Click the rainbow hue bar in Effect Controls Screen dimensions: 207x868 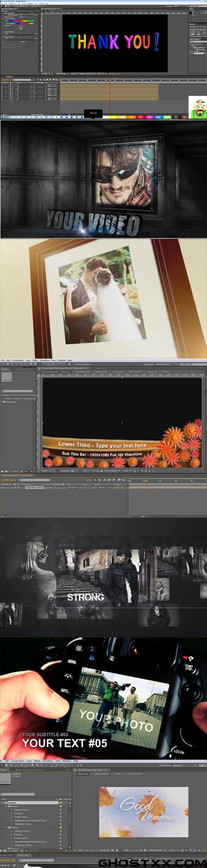coord(20,21)
